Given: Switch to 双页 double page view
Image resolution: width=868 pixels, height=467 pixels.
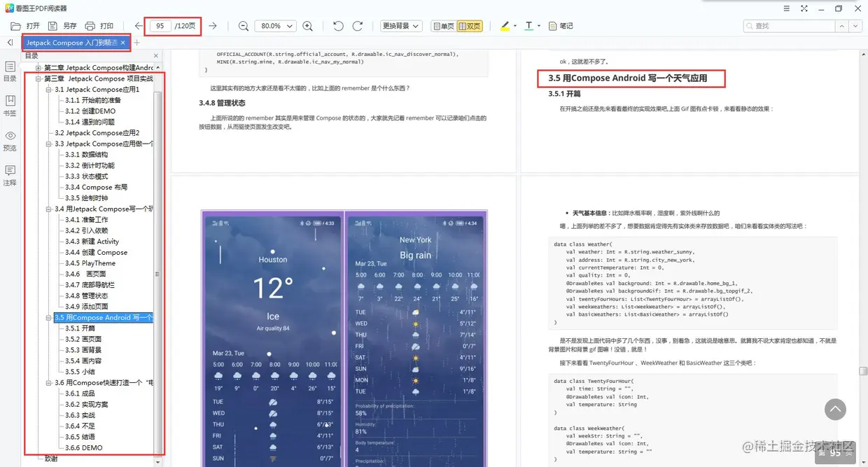Looking at the screenshot, I should point(470,26).
